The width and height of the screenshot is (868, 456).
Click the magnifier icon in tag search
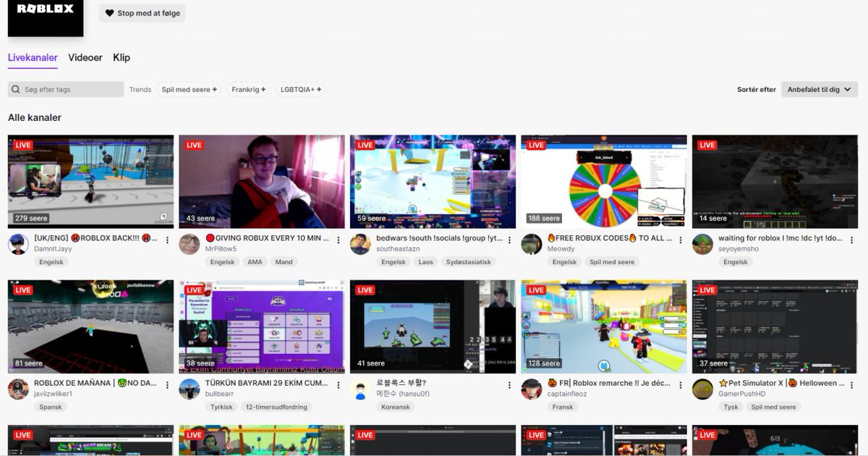coord(16,89)
